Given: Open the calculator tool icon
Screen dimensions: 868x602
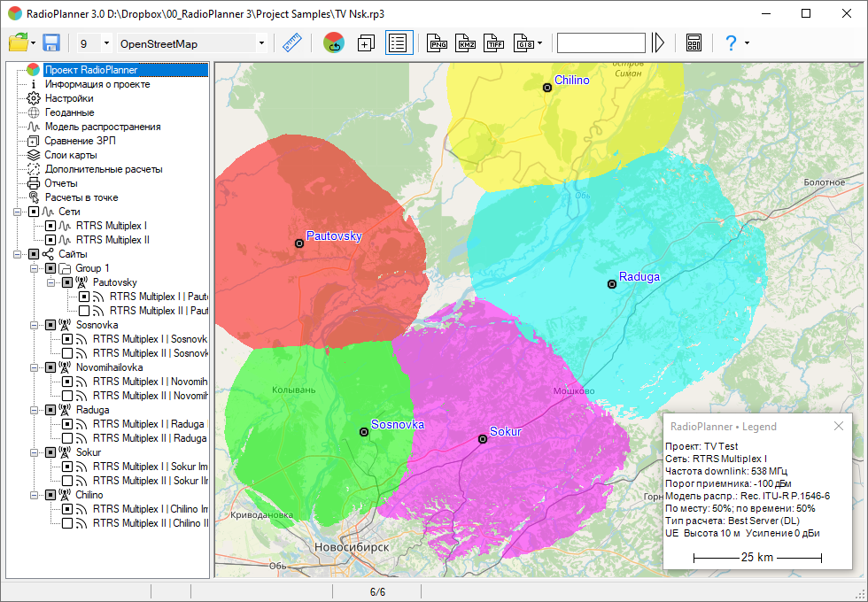Looking at the screenshot, I should click(694, 43).
